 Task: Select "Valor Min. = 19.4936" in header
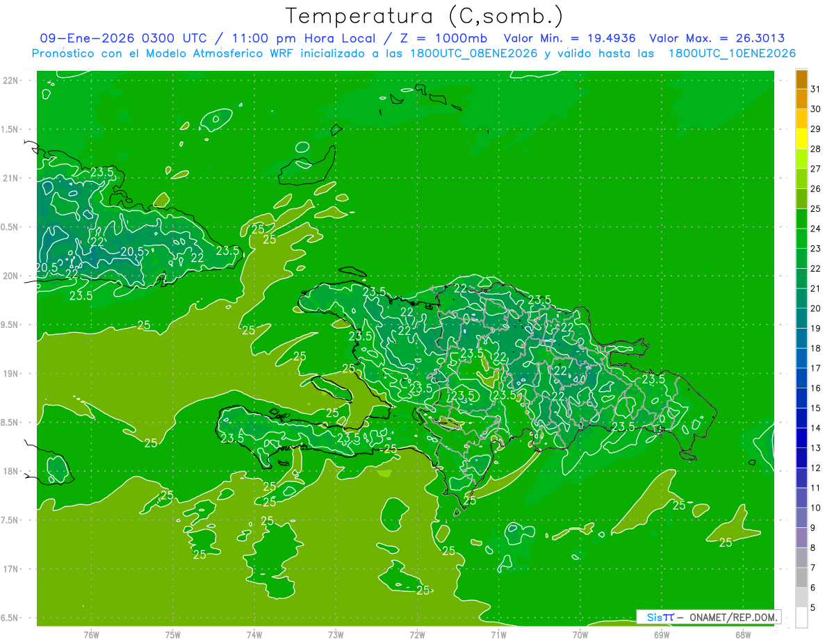coord(569,38)
